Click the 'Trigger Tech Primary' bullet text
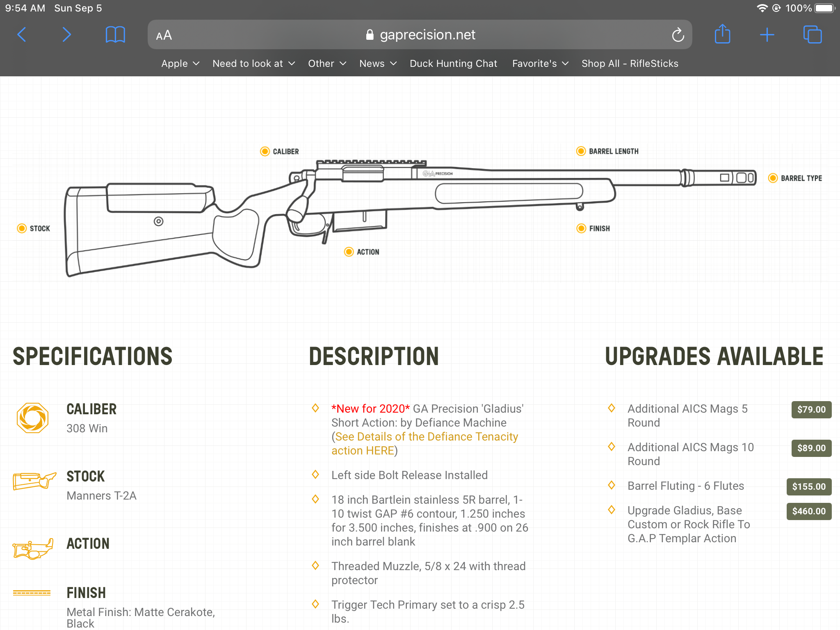This screenshot has height=630, width=840. tap(428, 612)
